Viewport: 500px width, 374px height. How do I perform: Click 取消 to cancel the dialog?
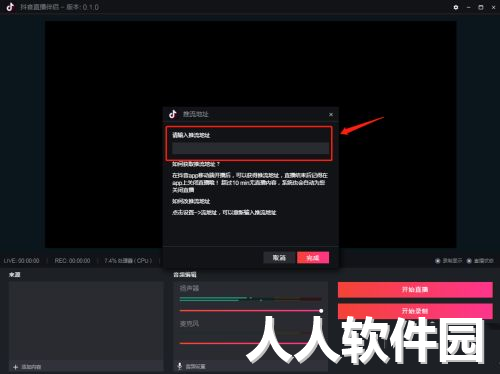(x=279, y=257)
